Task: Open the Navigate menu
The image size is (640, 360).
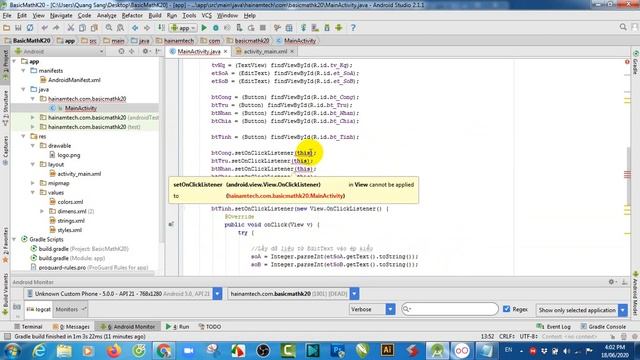Action: point(61,16)
